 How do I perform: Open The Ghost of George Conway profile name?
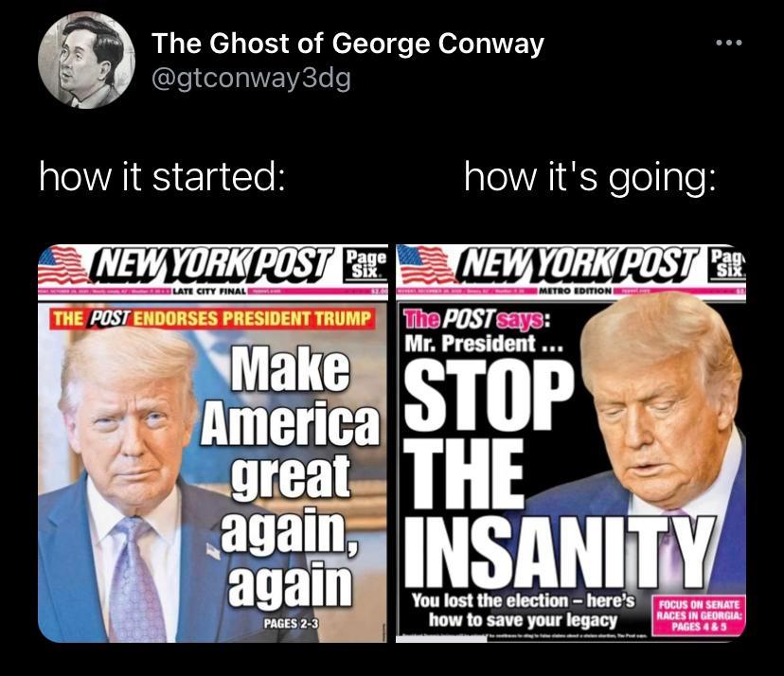click(347, 43)
